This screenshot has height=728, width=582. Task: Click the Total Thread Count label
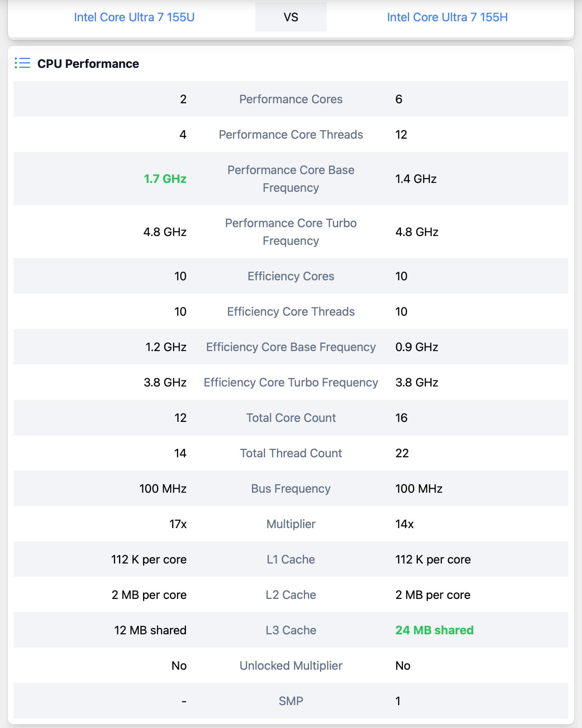click(x=291, y=453)
